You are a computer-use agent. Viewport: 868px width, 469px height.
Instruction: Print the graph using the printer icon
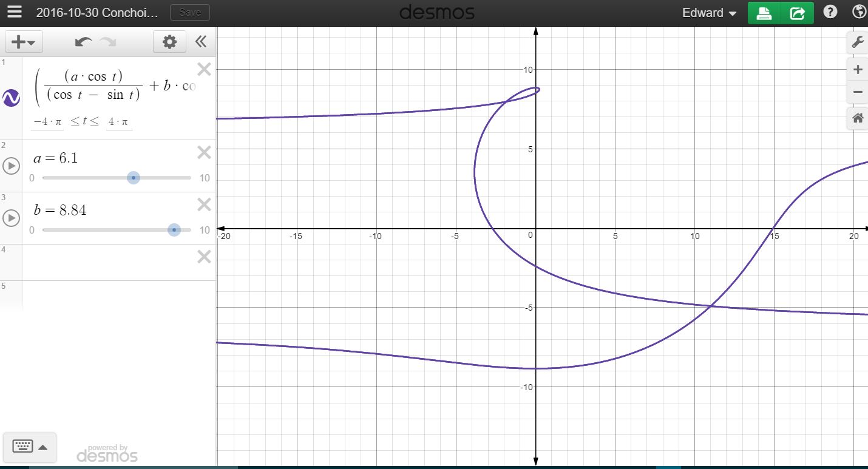(764, 12)
